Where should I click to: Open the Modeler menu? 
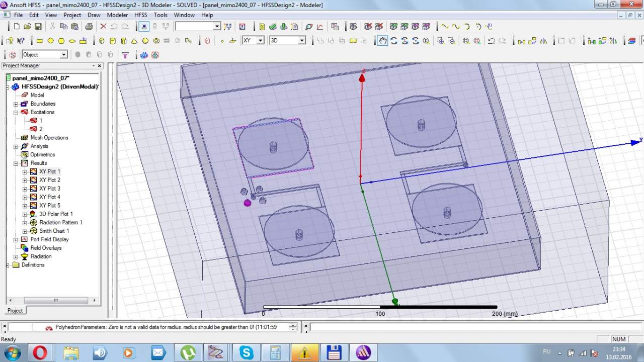[117, 15]
